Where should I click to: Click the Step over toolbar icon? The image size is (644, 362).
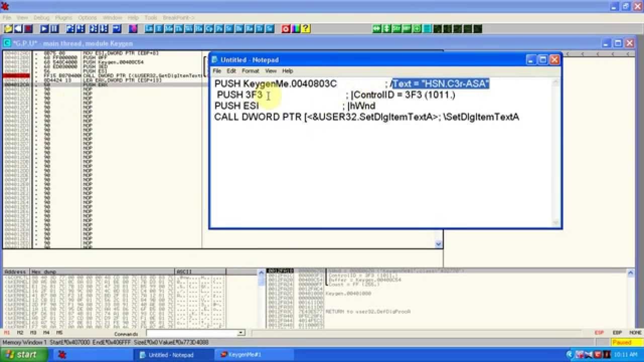pyautogui.click(x=80, y=29)
